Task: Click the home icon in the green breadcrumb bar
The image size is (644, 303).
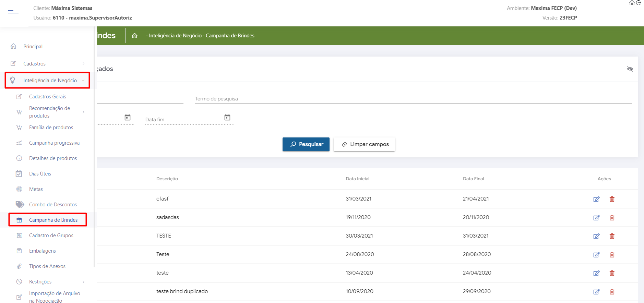Action: tap(134, 36)
